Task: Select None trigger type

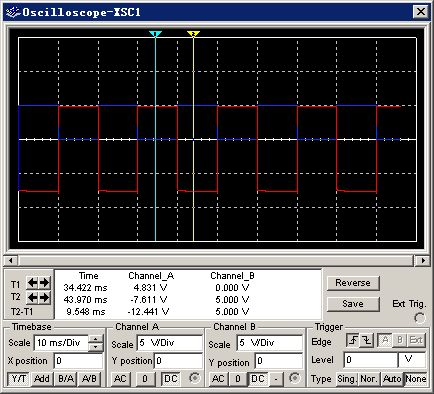Action: pos(416,379)
